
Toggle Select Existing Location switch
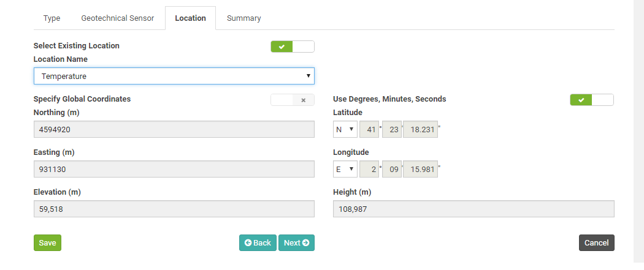click(293, 47)
